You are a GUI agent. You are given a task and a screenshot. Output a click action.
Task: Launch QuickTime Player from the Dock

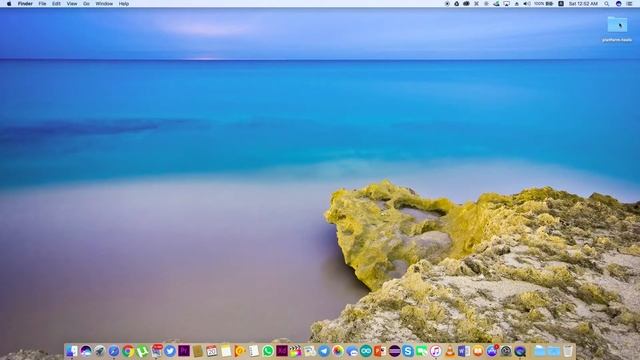pyautogui.click(x=520, y=351)
